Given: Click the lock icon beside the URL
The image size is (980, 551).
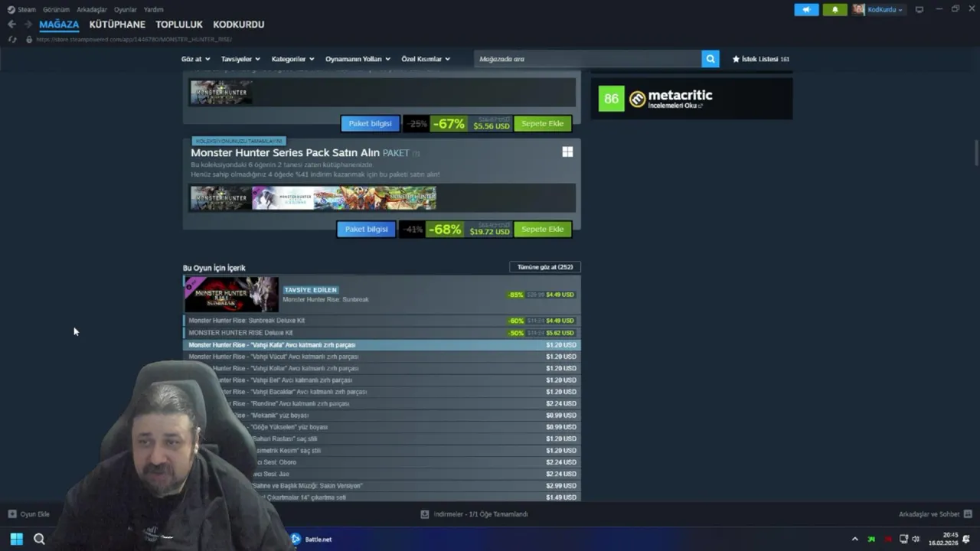Looking at the screenshot, I should pyautogui.click(x=29, y=39).
